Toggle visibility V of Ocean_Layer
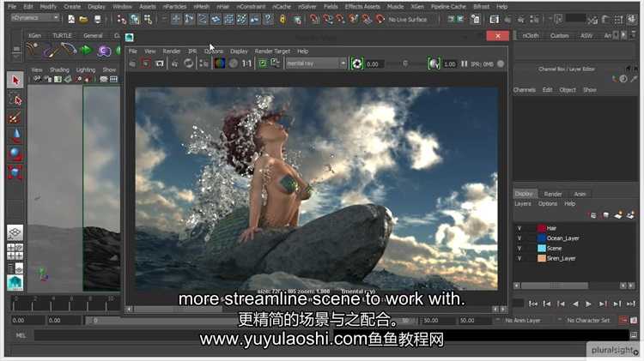The image size is (644, 361). coord(519,238)
